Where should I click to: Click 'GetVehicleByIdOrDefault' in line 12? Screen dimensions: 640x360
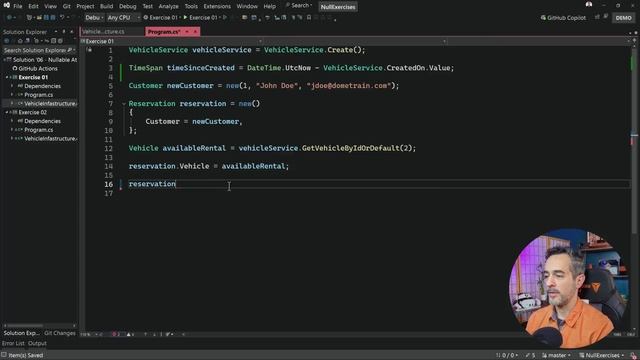coord(351,148)
